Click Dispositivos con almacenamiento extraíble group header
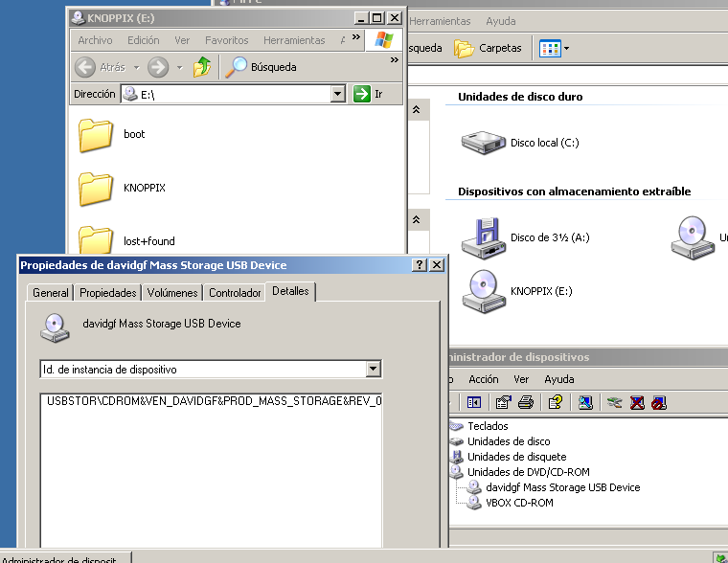 (575, 191)
